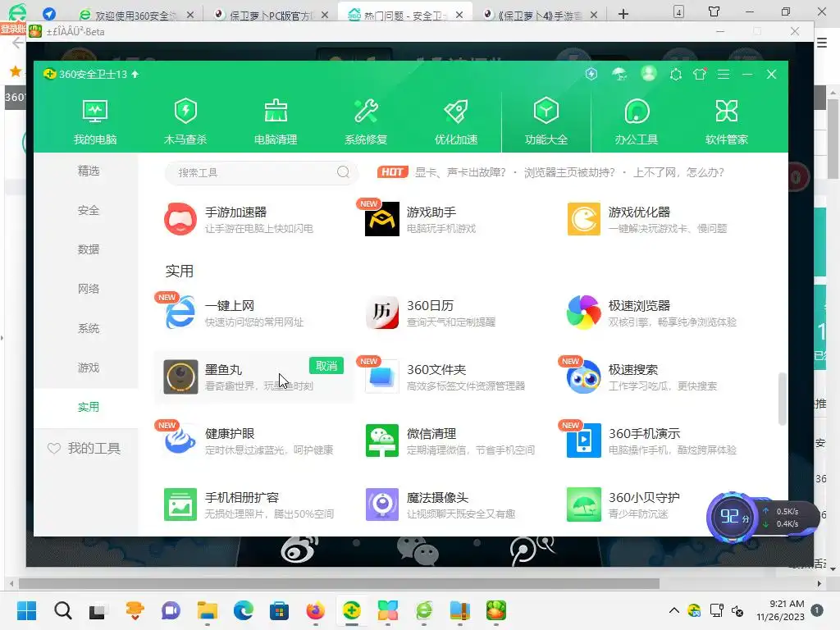Click the 92分 floating accelerator ball
840x630 pixels.
coord(733,517)
